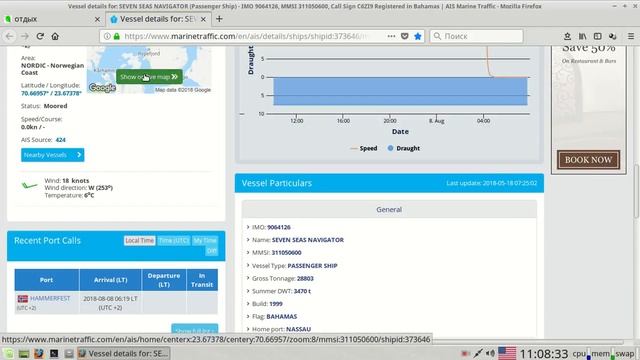
Task: Click the browser forward arrow
Action: coord(25,36)
